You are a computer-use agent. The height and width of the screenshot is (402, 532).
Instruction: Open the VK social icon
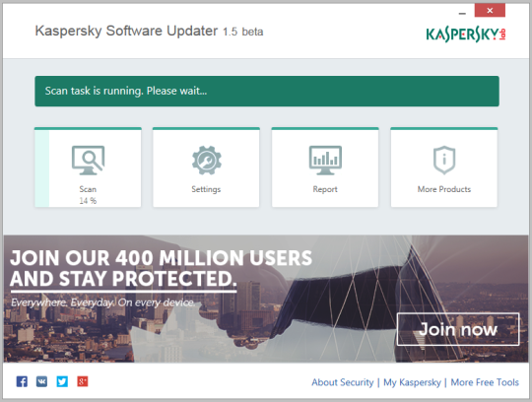pos(41,381)
